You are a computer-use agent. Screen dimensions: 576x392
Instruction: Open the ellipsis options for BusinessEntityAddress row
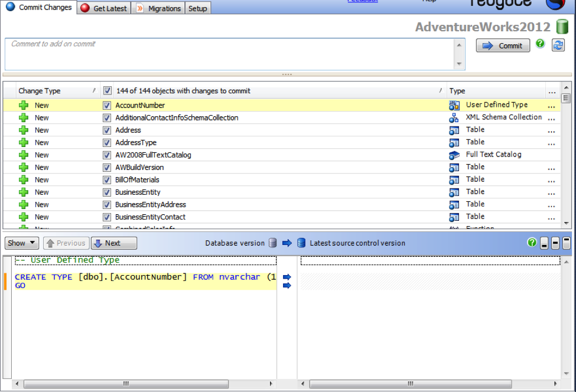click(x=551, y=206)
